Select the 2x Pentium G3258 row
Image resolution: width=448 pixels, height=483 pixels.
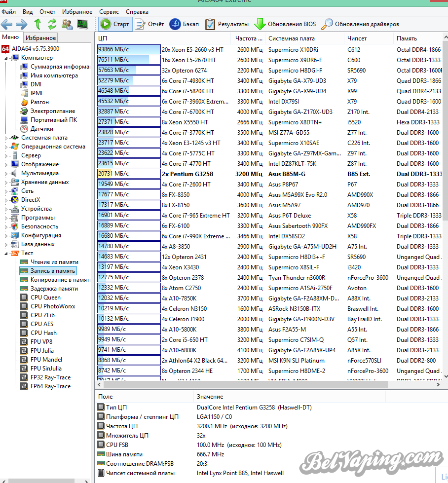coord(269,174)
